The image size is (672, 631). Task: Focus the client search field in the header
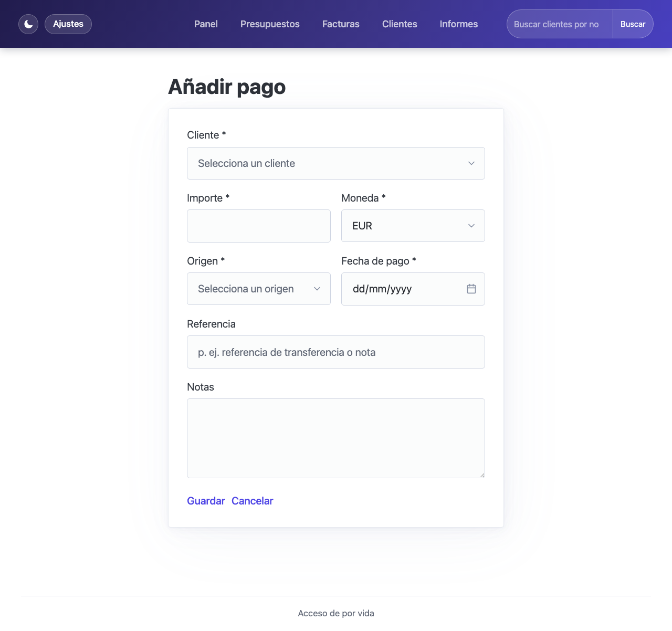click(x=560, y=24)
